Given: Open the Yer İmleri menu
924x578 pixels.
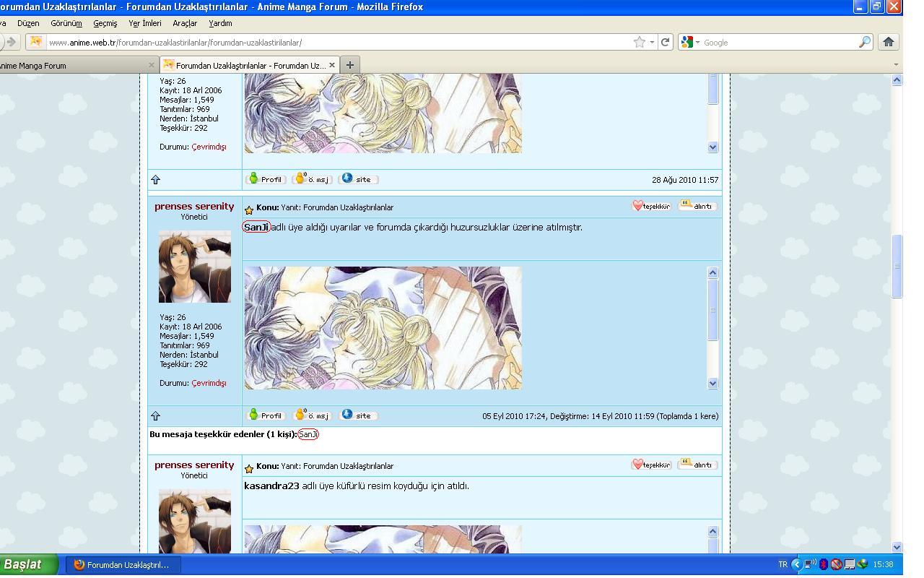Looking at the screenshot, I should tap(145, 23).
